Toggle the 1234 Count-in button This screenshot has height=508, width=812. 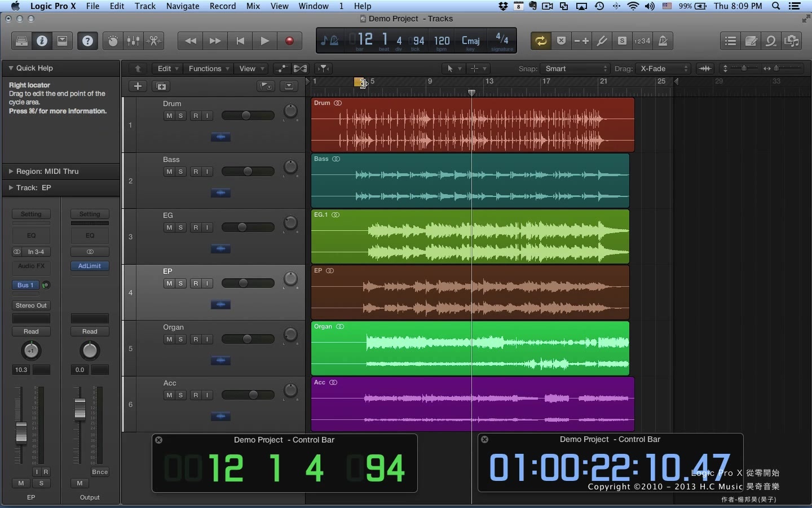(642, 41)
